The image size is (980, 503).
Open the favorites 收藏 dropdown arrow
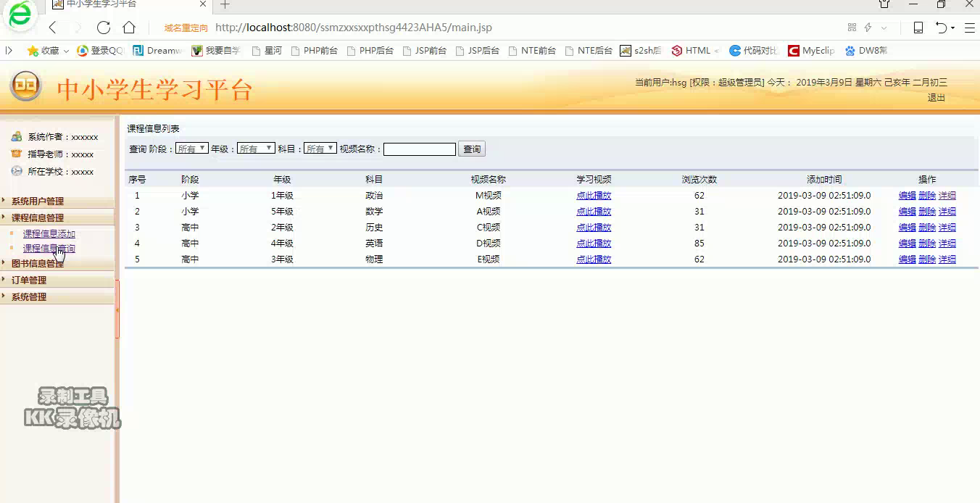[x=66, y=51]
